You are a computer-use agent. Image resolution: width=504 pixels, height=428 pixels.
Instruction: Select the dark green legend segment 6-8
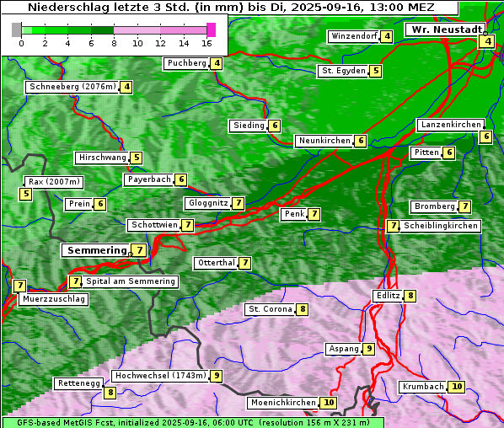(103, 30)
